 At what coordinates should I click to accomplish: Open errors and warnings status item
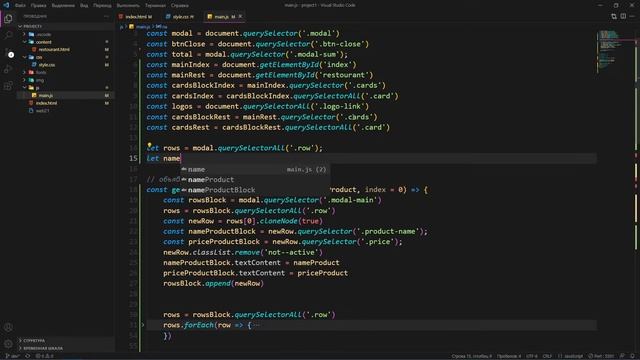44,356
